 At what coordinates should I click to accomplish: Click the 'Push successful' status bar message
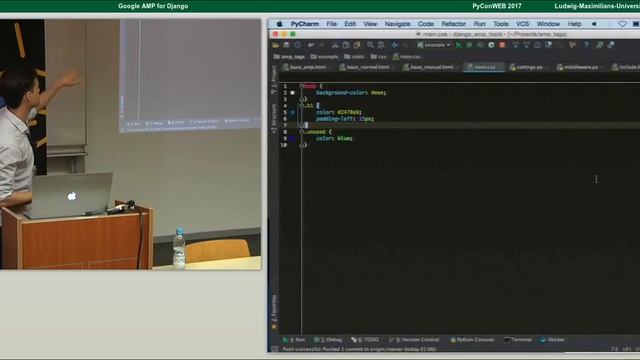[359, 349]
